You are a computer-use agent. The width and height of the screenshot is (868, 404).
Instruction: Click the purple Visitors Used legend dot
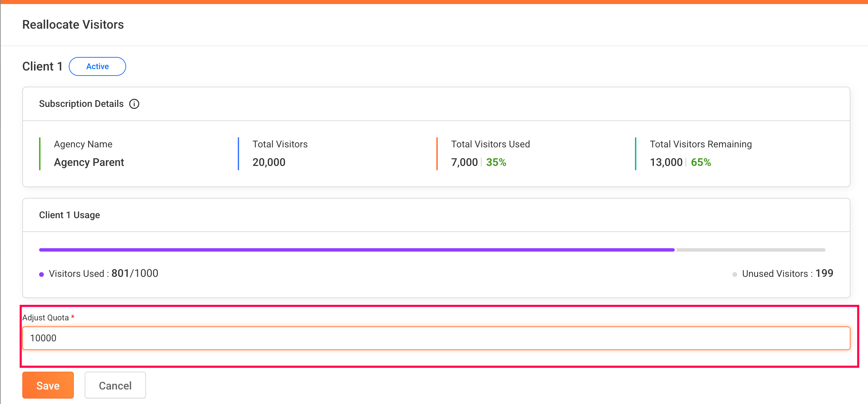tap(41, 274)
